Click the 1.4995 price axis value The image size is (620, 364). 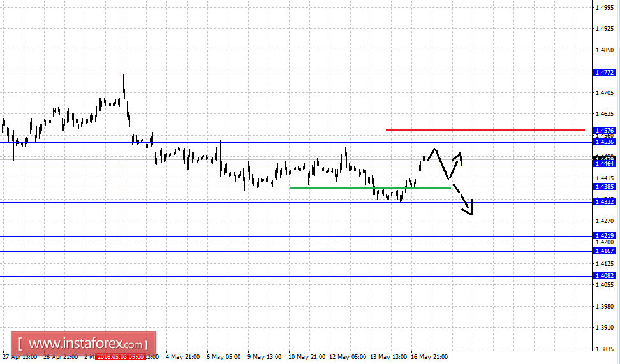[605, 8]
